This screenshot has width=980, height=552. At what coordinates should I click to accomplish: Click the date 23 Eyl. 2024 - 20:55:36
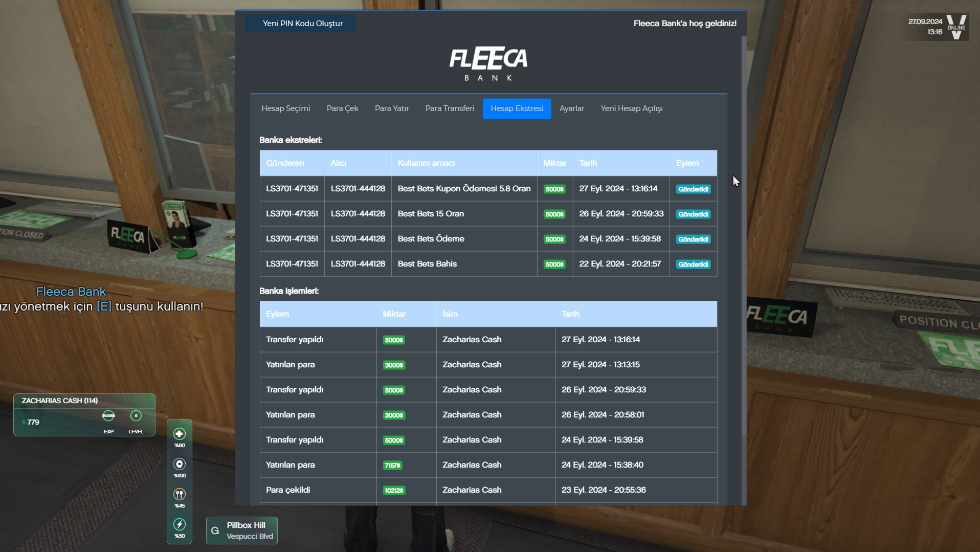pyautogui.click(x=604, y=490)
